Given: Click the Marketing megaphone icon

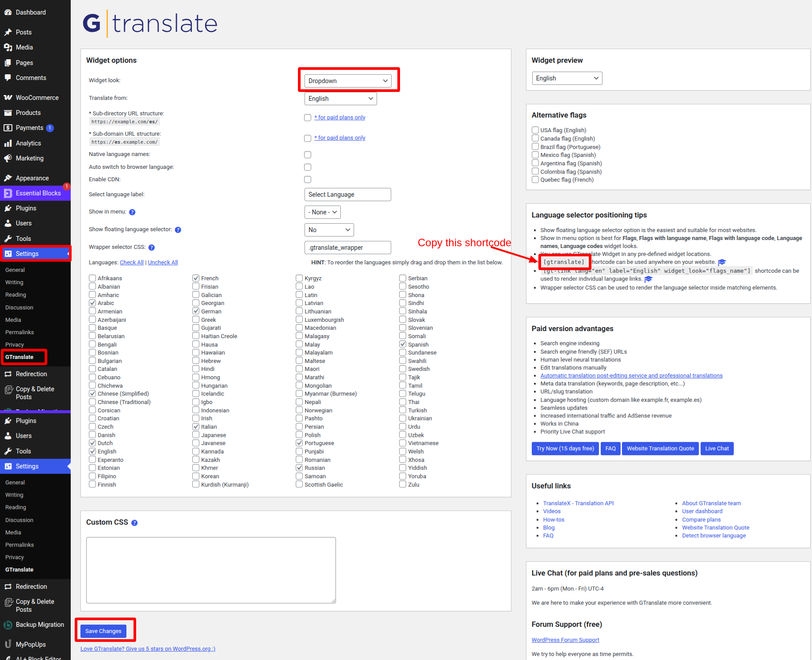Looking at the screenshot, I should coord(8,158).
